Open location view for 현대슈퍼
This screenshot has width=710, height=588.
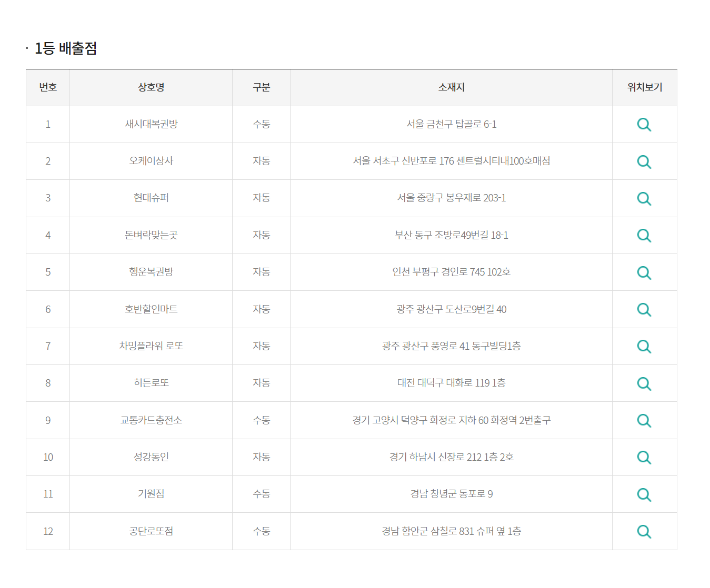[x=644, y=198]
